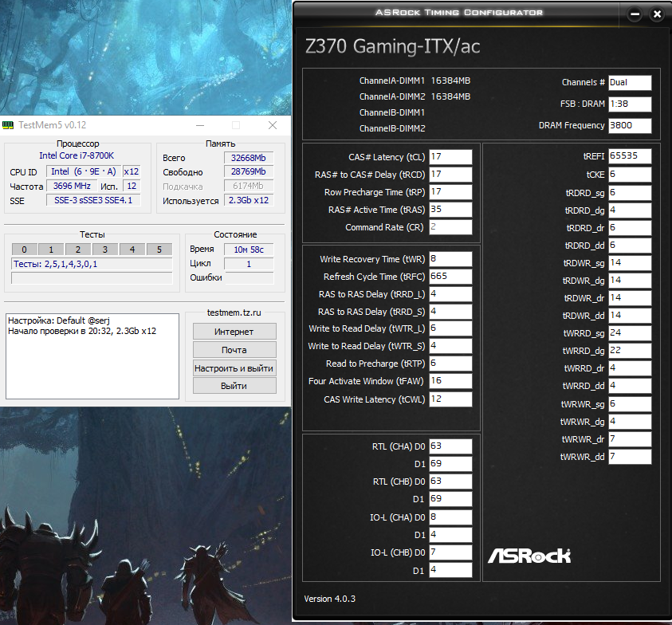This screenshot has height=625, width=672.
Task: Select test block 1 in Тесты
Action: (x=51, y=249)
